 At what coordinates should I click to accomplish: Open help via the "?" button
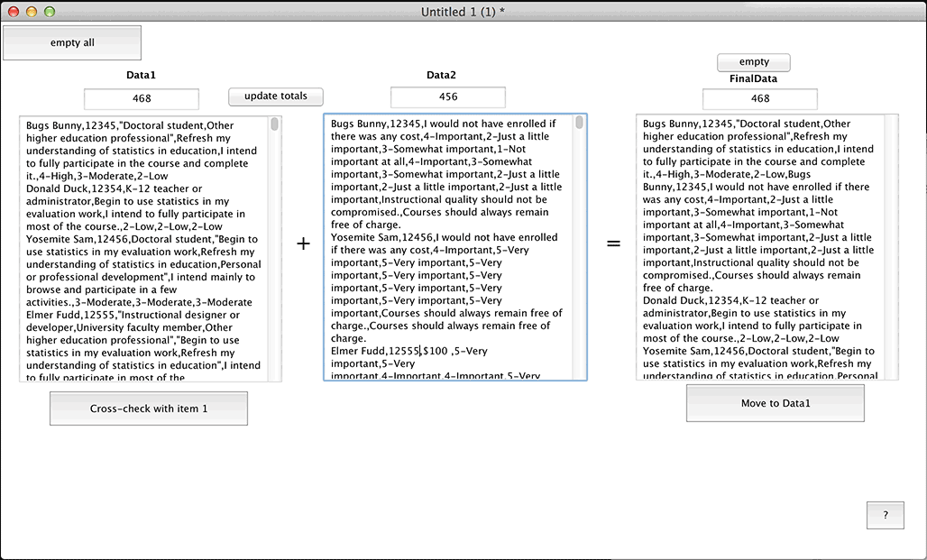pos(885,515)
